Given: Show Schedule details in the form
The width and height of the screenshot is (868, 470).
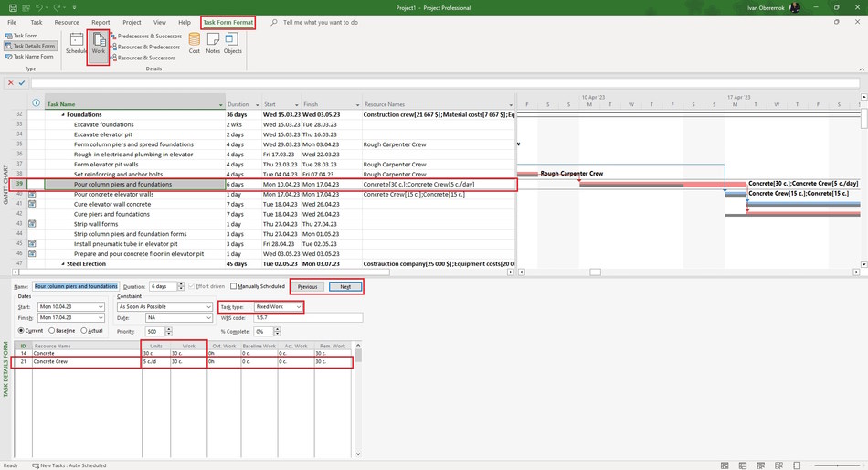Looking at the screenshot, I should point(77,43).
